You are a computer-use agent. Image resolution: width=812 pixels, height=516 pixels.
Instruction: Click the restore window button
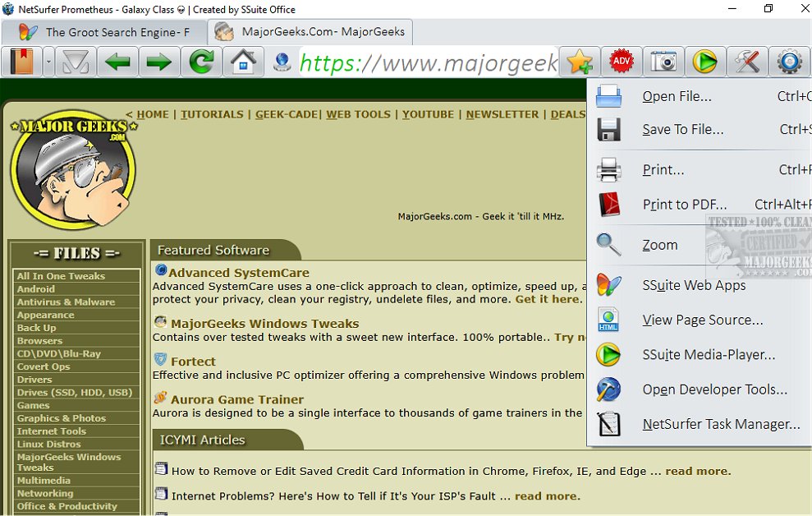(768, 8)
